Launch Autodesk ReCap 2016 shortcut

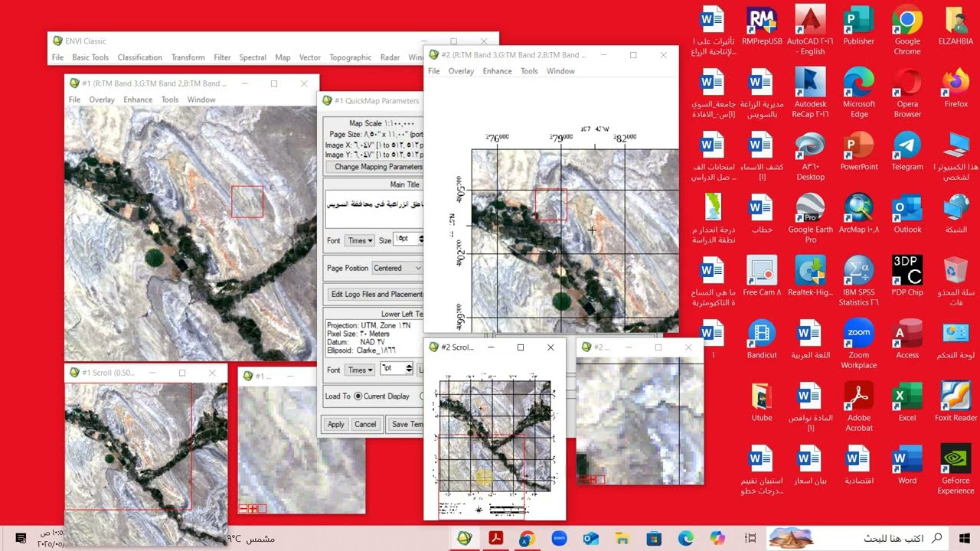(810, 93)
